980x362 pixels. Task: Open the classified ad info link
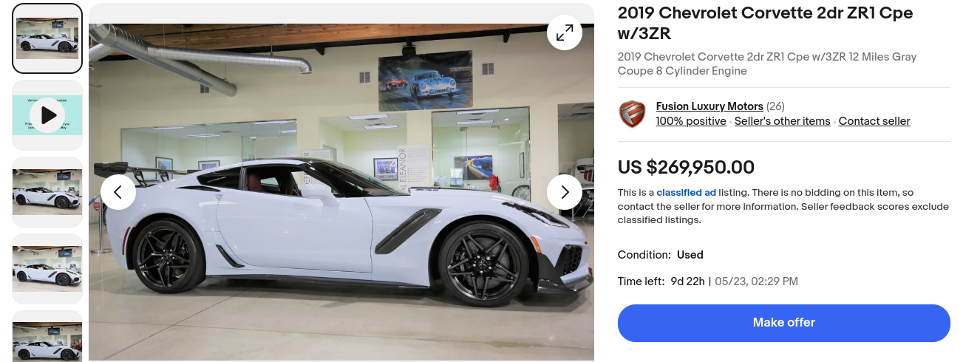(686, 192)
